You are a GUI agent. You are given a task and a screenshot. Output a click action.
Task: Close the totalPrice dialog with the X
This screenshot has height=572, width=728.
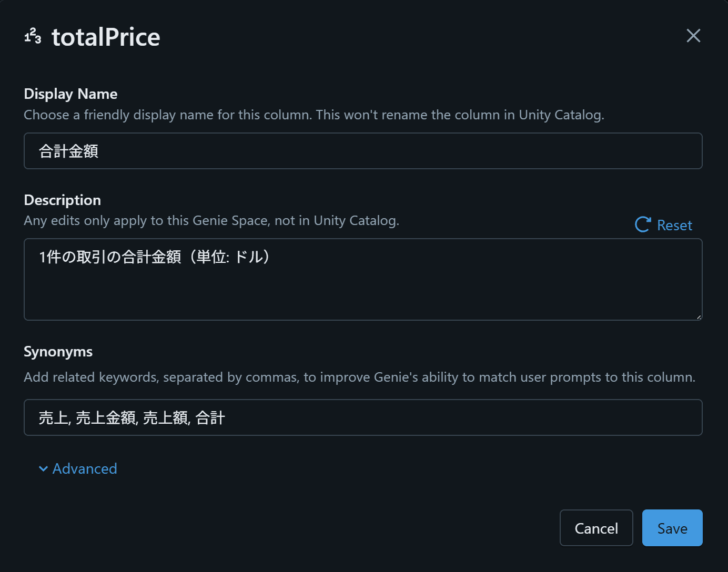tap(693, 36)
